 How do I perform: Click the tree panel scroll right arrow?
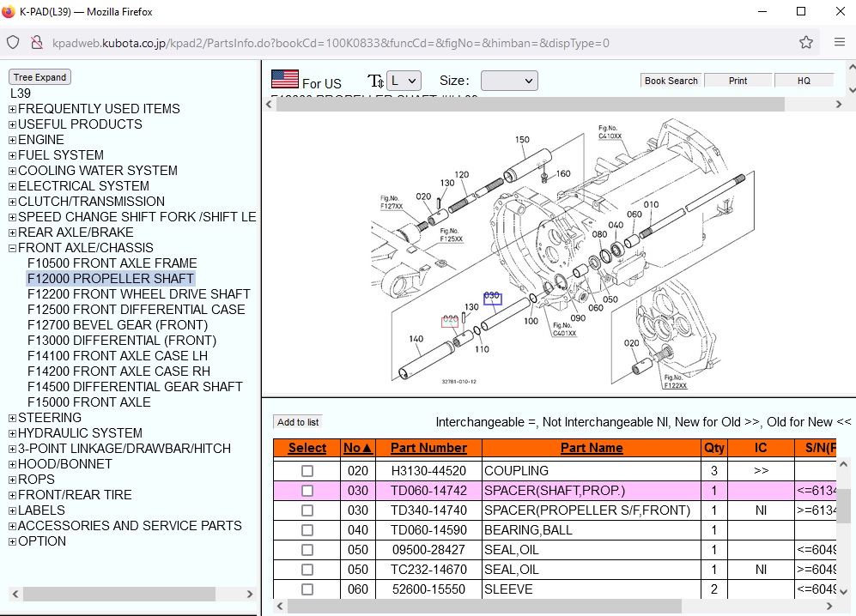point(250,595)
